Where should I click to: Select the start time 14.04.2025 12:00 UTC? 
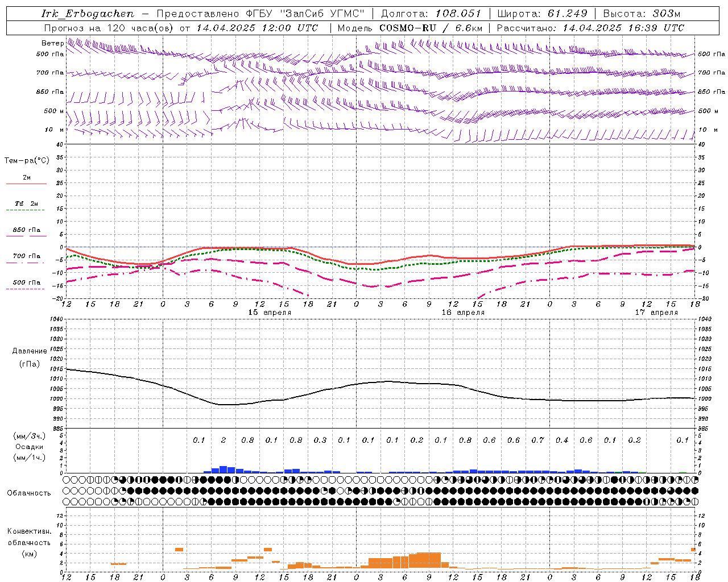(x=257, y=28)
